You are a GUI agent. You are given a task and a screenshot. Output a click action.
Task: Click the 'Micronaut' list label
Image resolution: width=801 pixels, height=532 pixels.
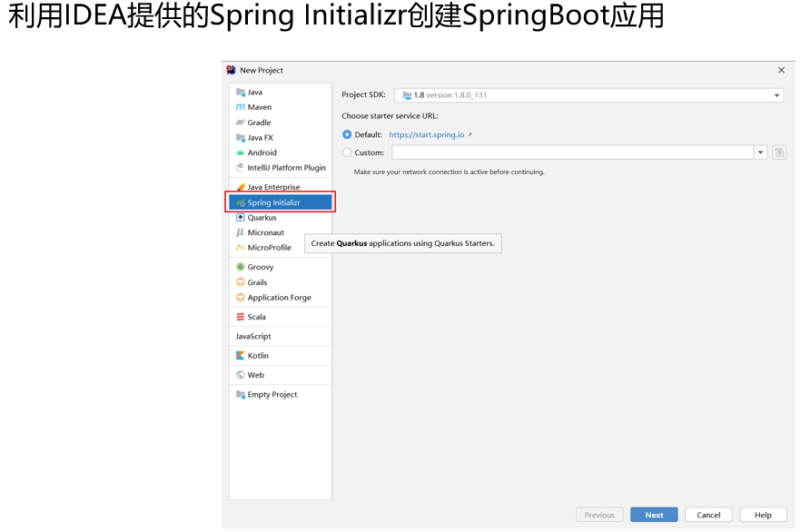click(265, 232)
